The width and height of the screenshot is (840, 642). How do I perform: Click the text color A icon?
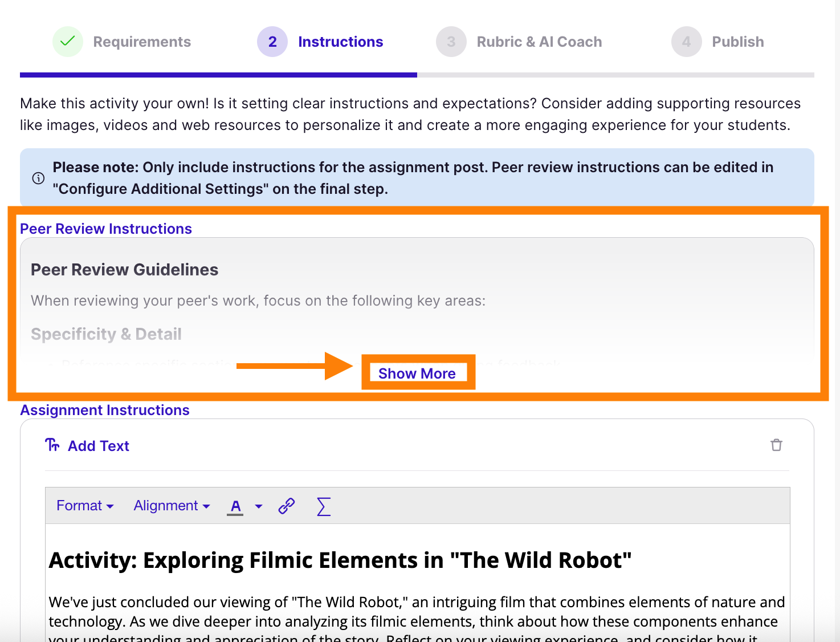tap(235, 506)
